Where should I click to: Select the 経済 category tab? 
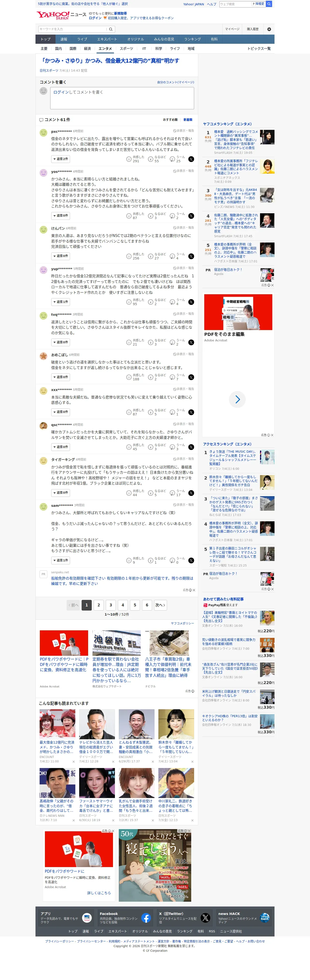click(x=87, y=49)
